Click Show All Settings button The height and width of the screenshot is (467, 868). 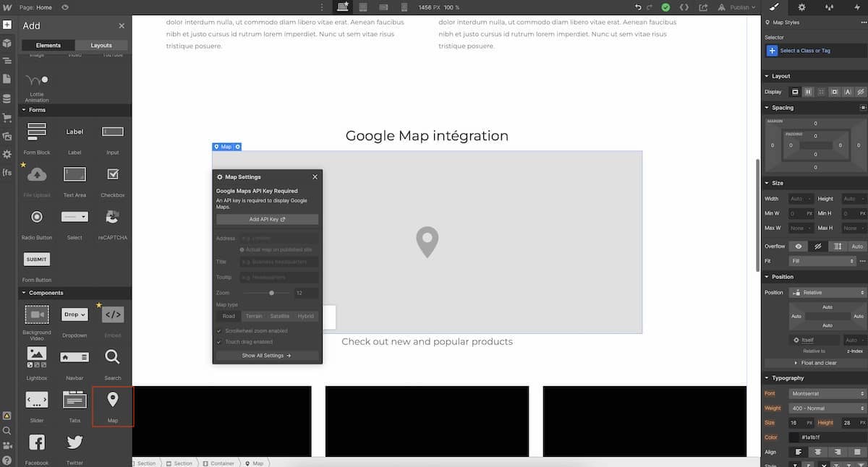click(x=268, y=356)
